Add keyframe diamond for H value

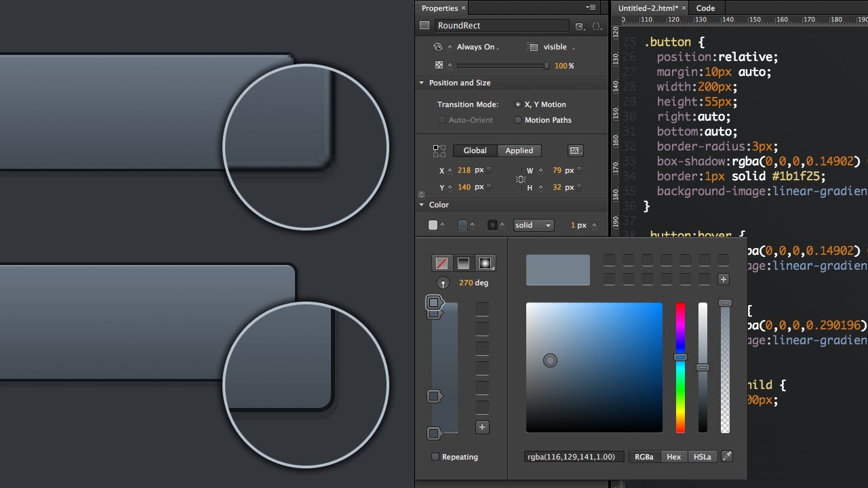pos(540,187)
